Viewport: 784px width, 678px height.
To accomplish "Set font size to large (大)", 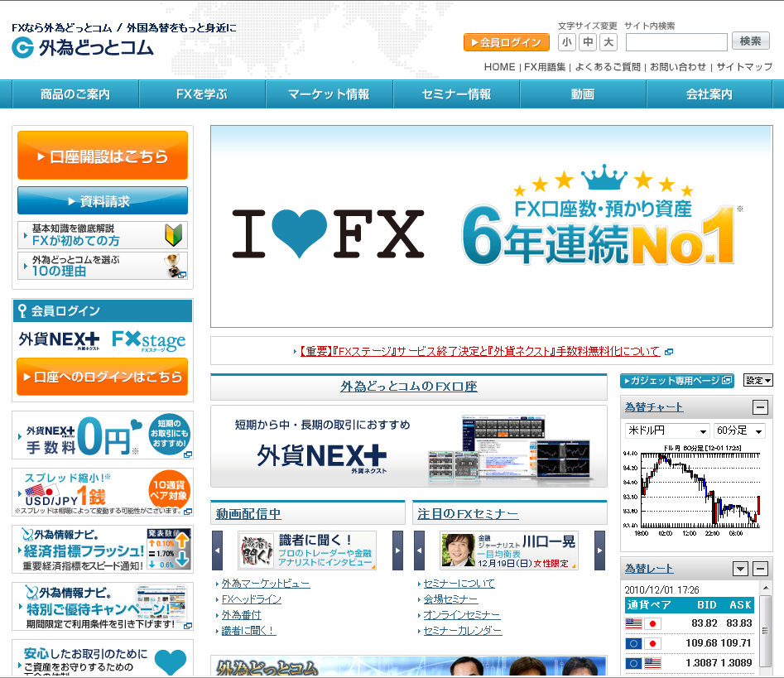I will tap(608, 42).
